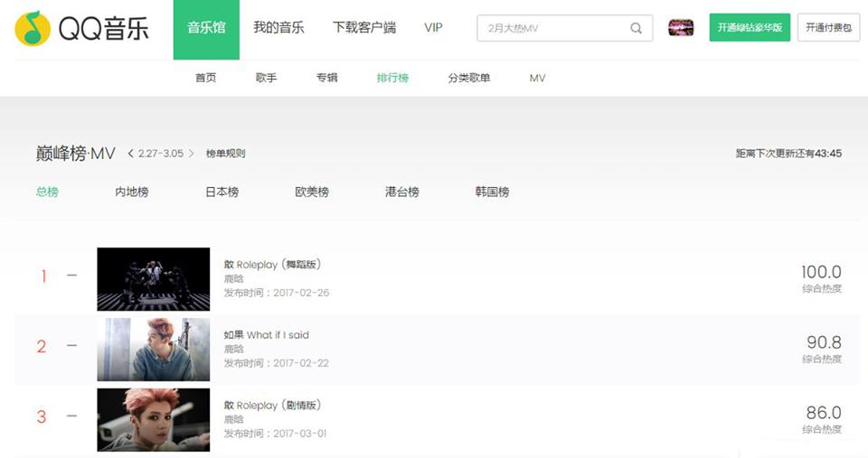
Task: Go to 首页 in the sub navigation
Action: [x=206, y=78]
